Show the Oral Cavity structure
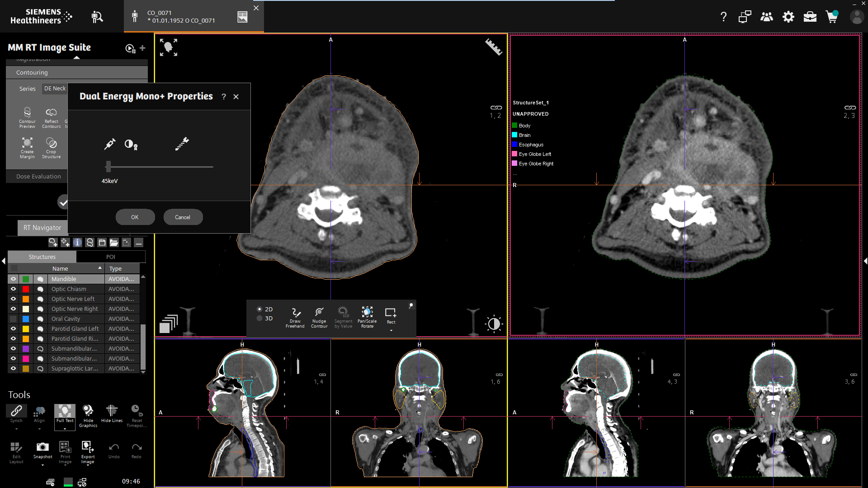 pyautogui.click(x=13, y=319)
